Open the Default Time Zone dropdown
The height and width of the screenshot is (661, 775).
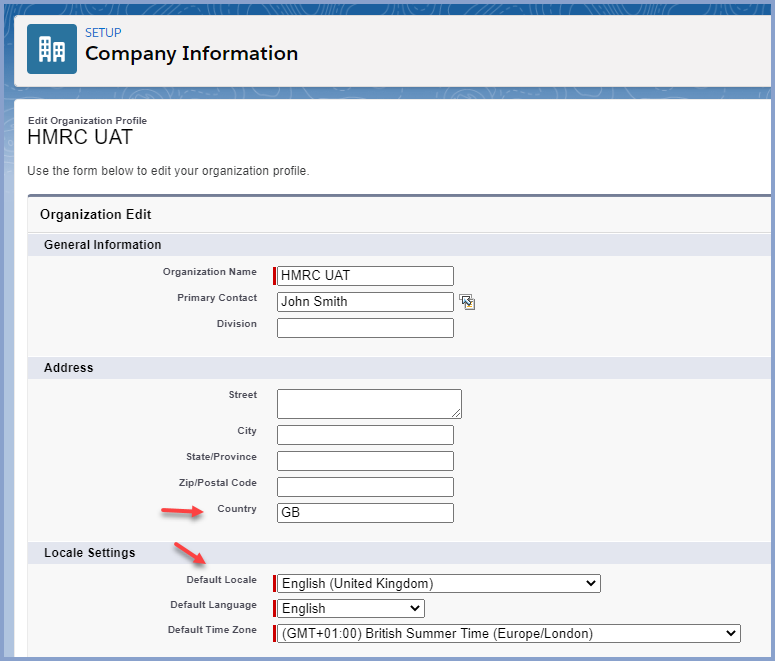(x=509, y=633)
